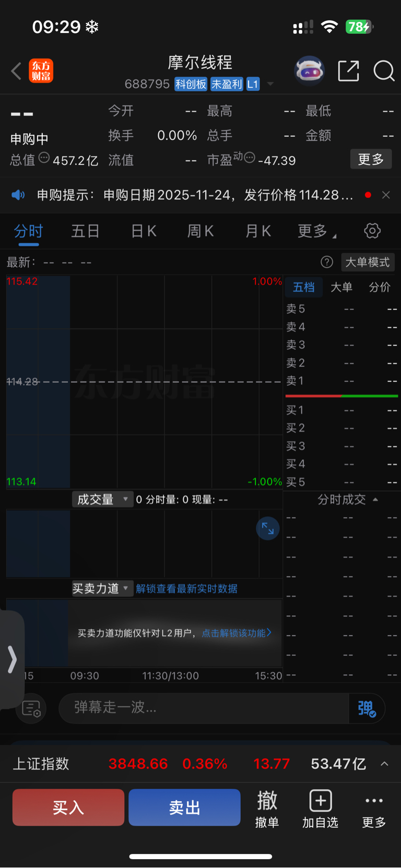The image size is (401, 868).
Task: Select the 分价 tab
Action: coord(380,287)
